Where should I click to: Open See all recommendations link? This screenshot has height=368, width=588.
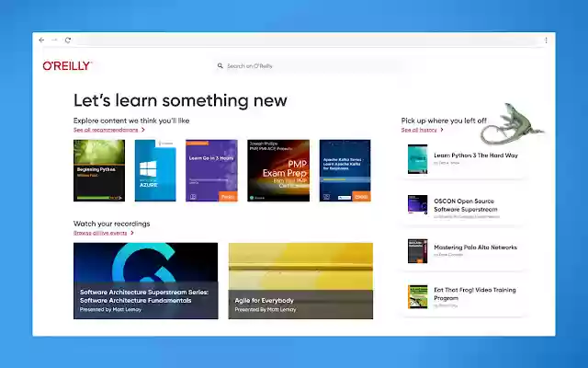click(106, 130)
